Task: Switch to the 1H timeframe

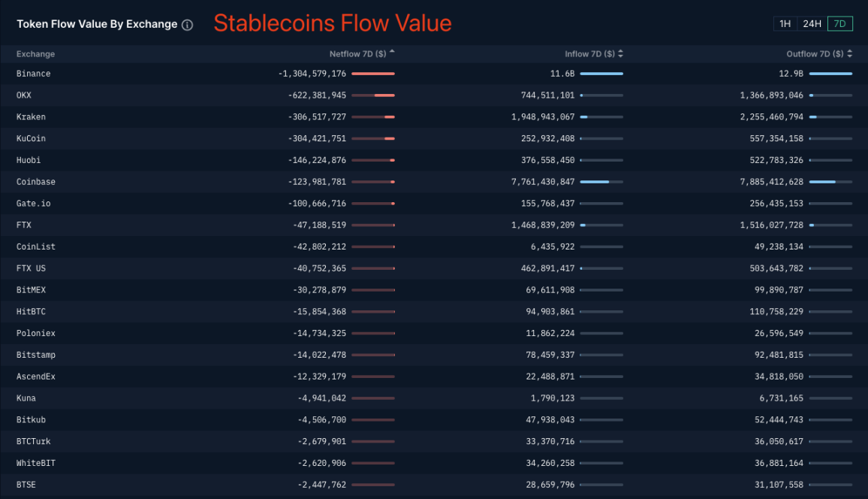Action: coord(785,24)
